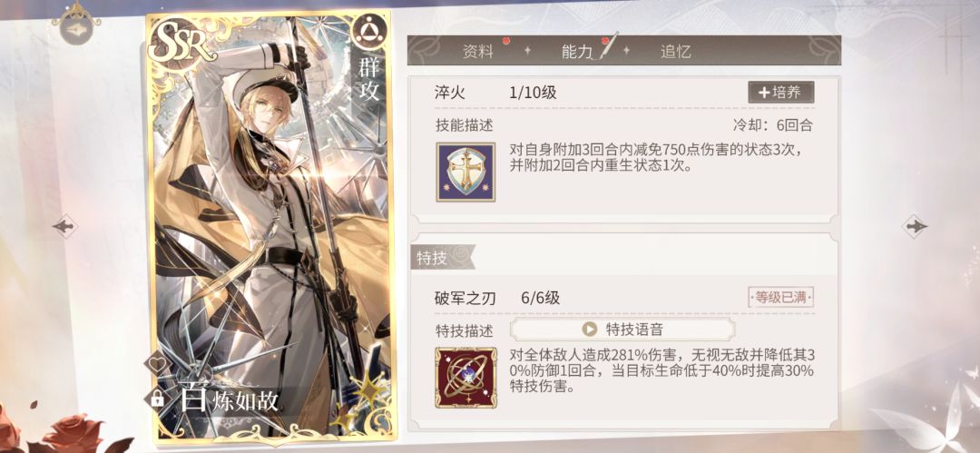Go to next card with right arrow
The image size is (980, 453).
tap(915, 226)
